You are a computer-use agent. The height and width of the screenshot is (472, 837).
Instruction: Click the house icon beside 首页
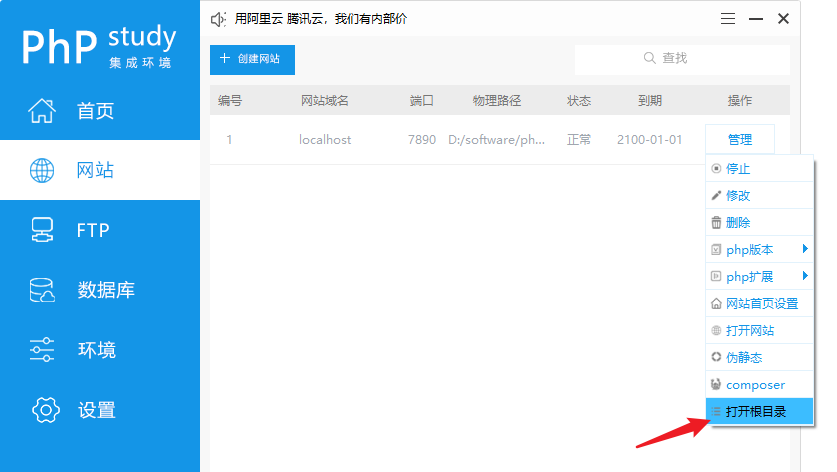point(42,111)
